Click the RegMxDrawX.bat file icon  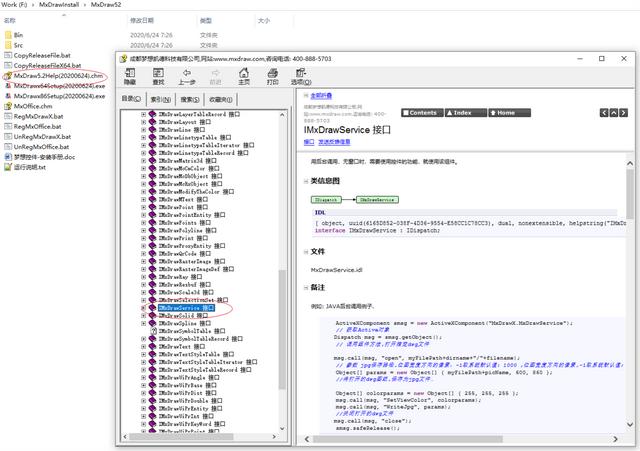click(x=8, y=116)
